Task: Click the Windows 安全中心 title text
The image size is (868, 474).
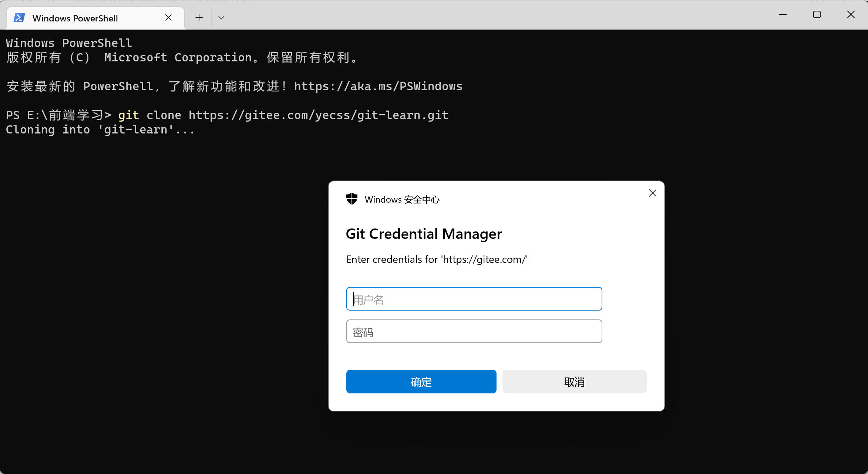Action: coord(402,200)
